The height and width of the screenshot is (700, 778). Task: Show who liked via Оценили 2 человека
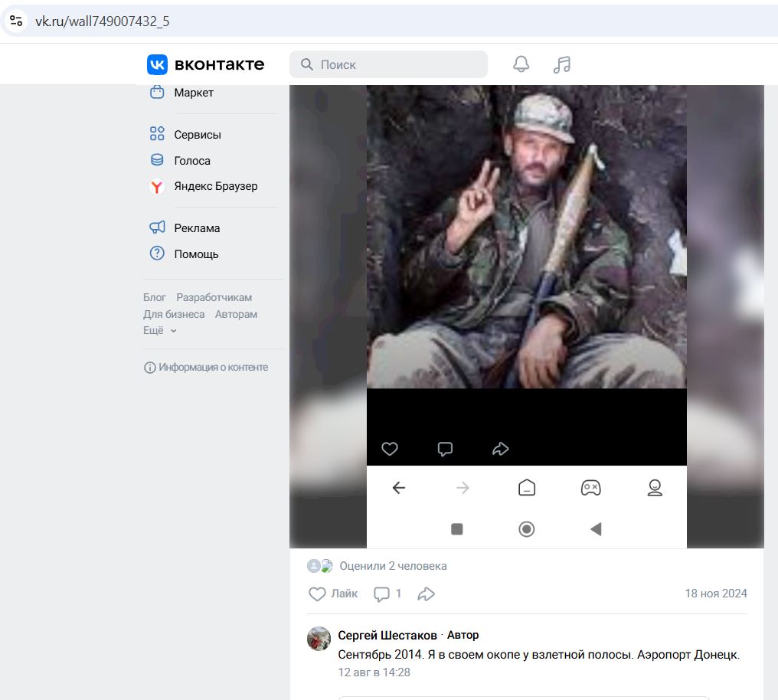pyautogui.click(x=393, y=566)
